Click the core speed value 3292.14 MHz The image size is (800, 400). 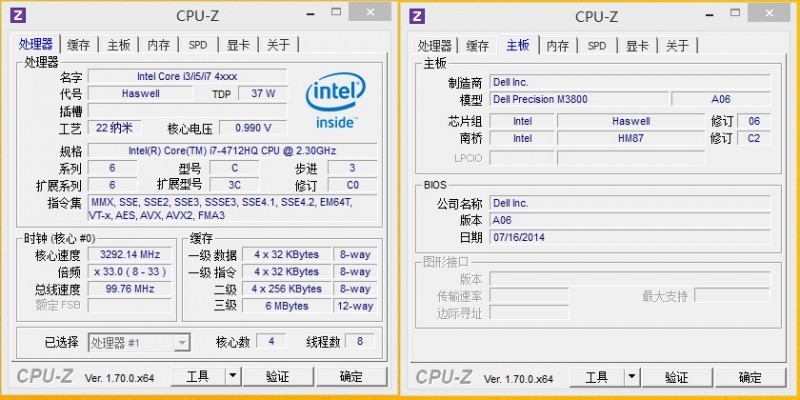130,255
